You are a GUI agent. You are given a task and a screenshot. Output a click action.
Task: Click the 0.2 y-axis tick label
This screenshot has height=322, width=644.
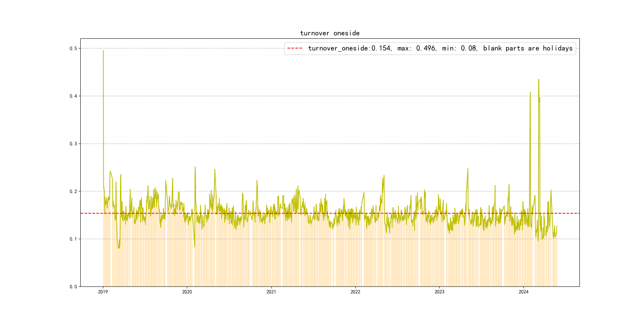73,191
